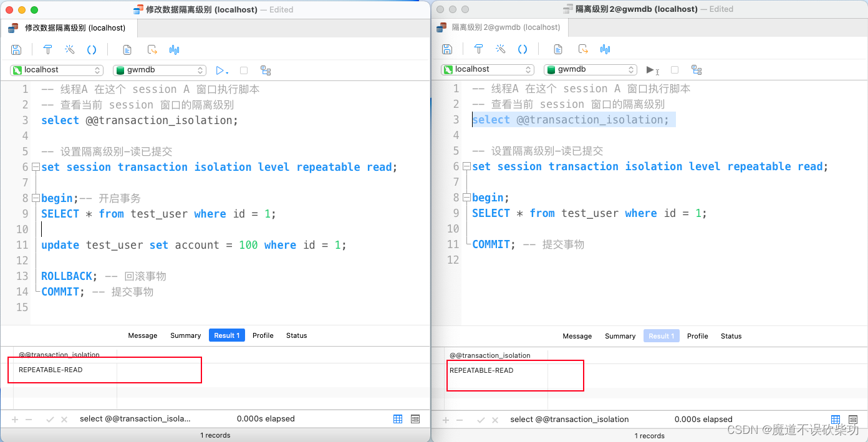Image resolution: width=868 pixels, height=442 pixels.
Task: Select Profile tab in right window
Action: (x=698, y=336)
